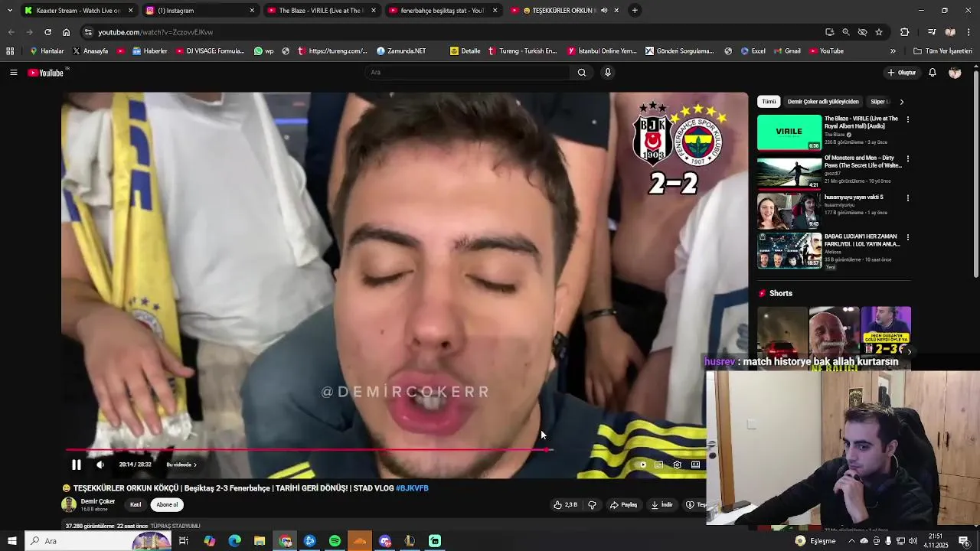Image resolution: width=980 pixels, height=551 pixels.
Task: Open options for husamyuyu yayın vakti 5
Action: (x=908, y=198)
